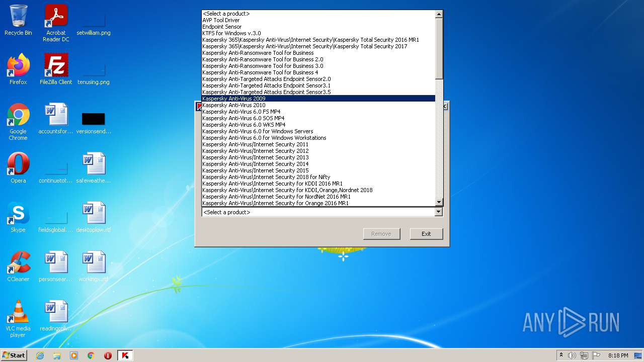Select Anti-Targeted Attacks Endpoint Sensor3.5
644x362 pixels.
coord(318,92)
